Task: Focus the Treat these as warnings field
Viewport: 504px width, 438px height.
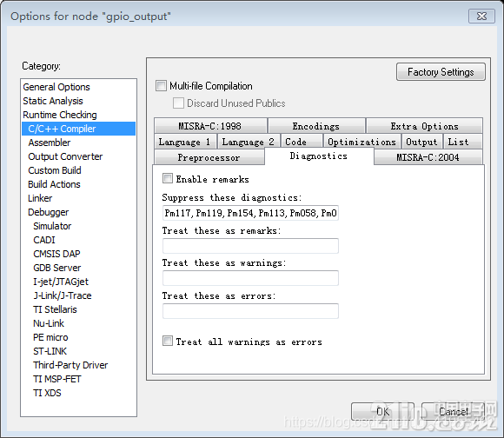Action: 250,278
